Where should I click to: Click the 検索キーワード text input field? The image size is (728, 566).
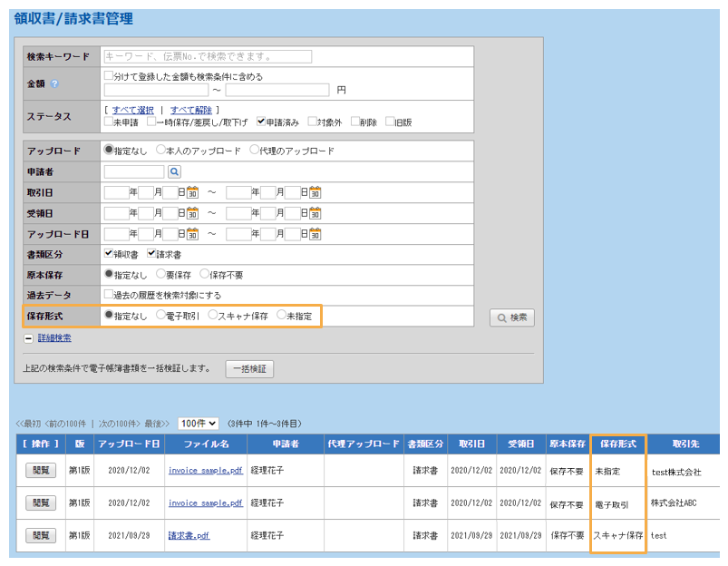click(x=207, y=56)
